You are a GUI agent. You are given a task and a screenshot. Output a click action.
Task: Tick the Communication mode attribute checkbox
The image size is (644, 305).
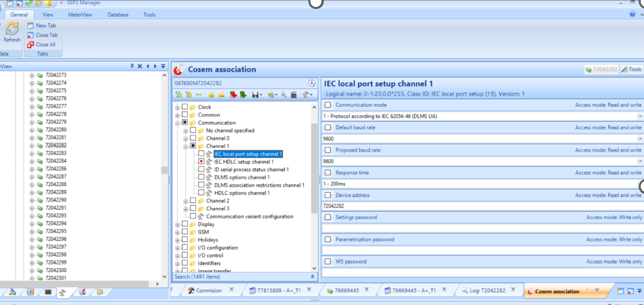328,105
